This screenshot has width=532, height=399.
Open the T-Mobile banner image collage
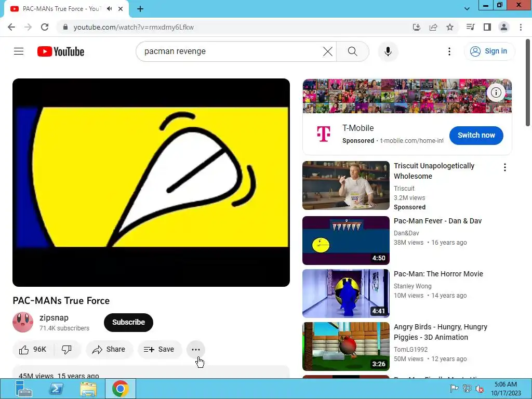point(407,96)
